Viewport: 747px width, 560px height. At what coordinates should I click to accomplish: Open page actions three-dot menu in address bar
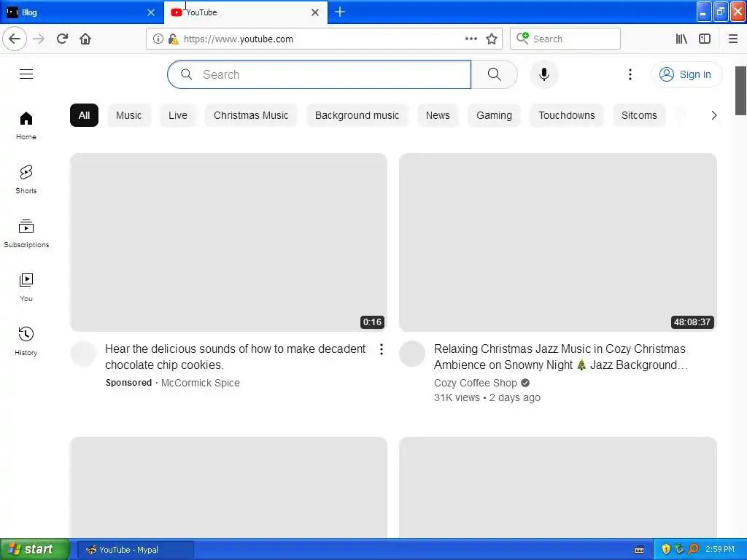471,39
